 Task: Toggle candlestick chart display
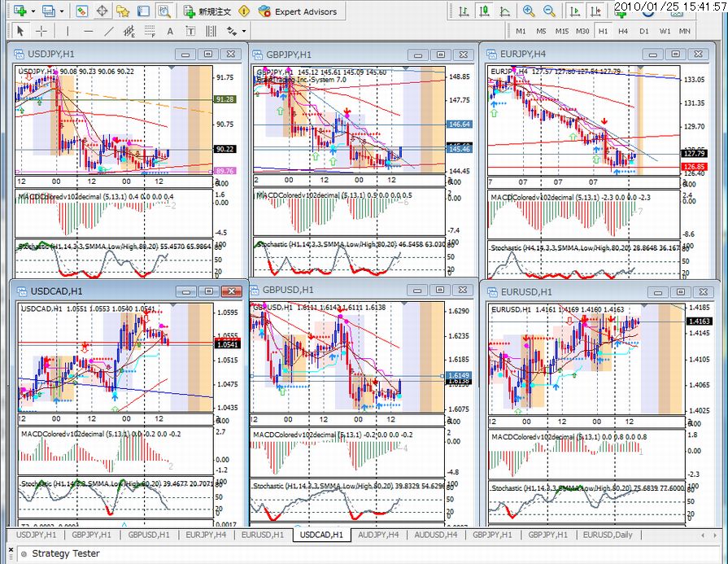484,11
